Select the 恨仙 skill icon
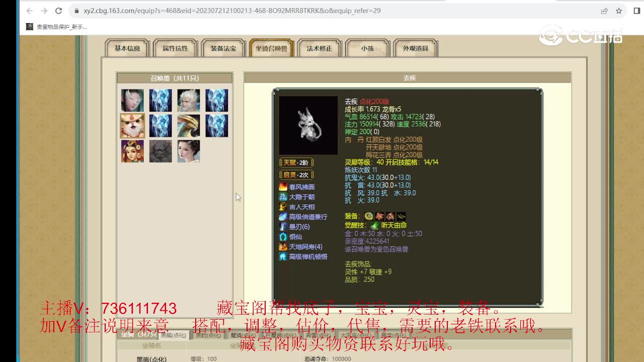 pos(283,237)
